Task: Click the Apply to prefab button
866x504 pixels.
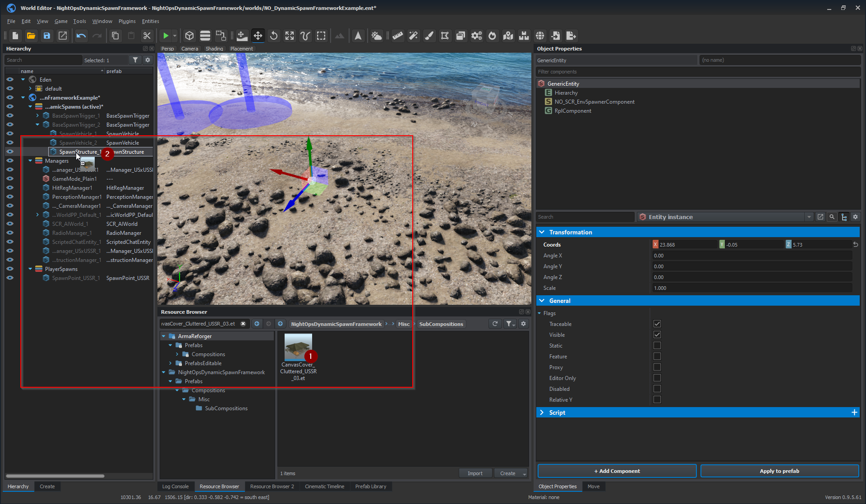Action: click(x=779, y=471)
